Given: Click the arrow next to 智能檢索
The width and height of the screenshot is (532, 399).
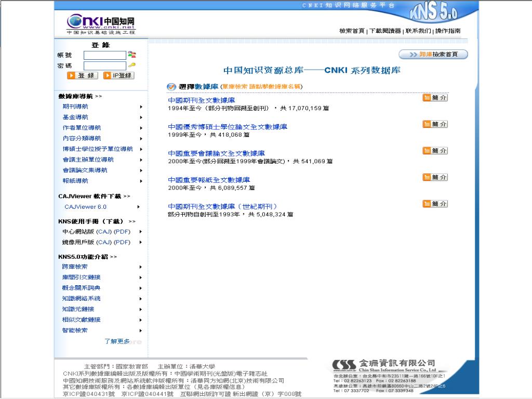Looking at the screenshot, I should pos(140,330).
